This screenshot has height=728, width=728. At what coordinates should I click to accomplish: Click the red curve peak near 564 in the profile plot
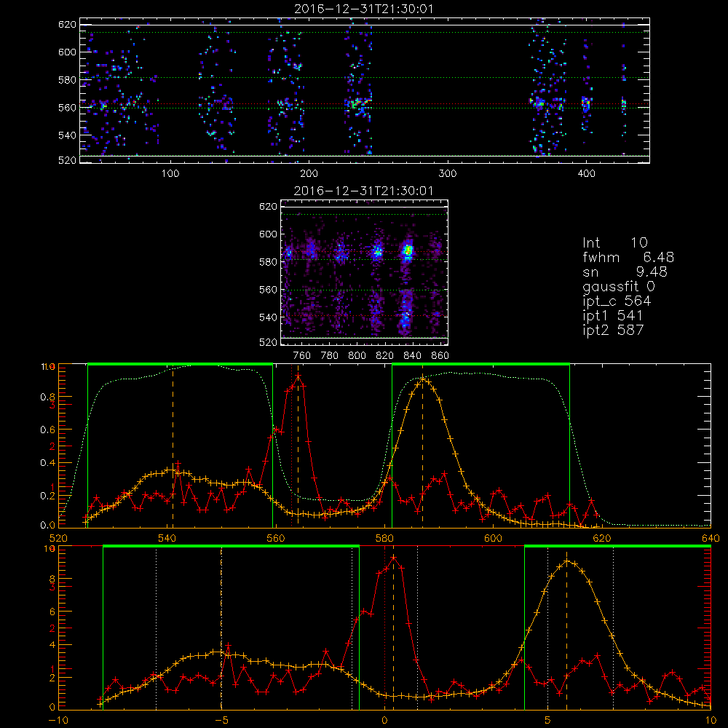(298, 375)
